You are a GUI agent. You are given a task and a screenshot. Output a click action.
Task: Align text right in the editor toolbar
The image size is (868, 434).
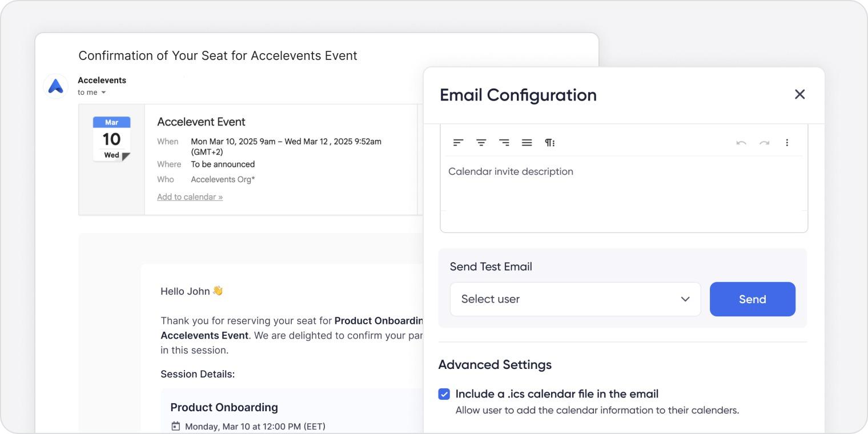pos(504,143)
